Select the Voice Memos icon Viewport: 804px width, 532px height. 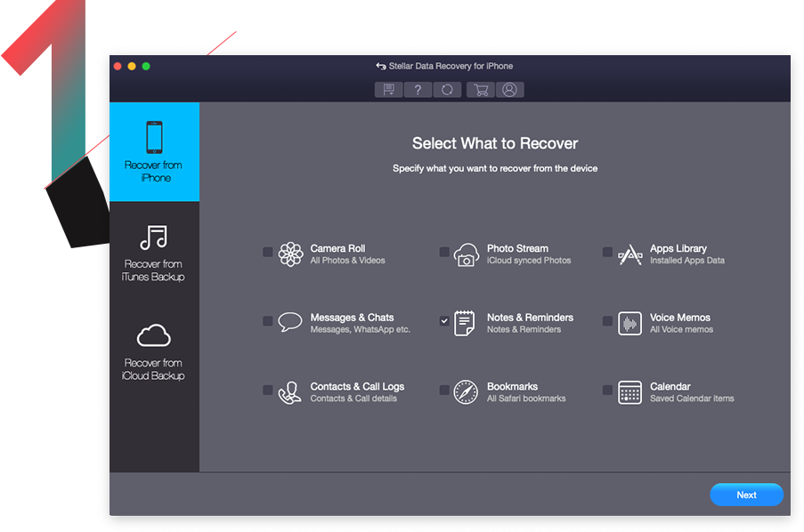[630, 322]
